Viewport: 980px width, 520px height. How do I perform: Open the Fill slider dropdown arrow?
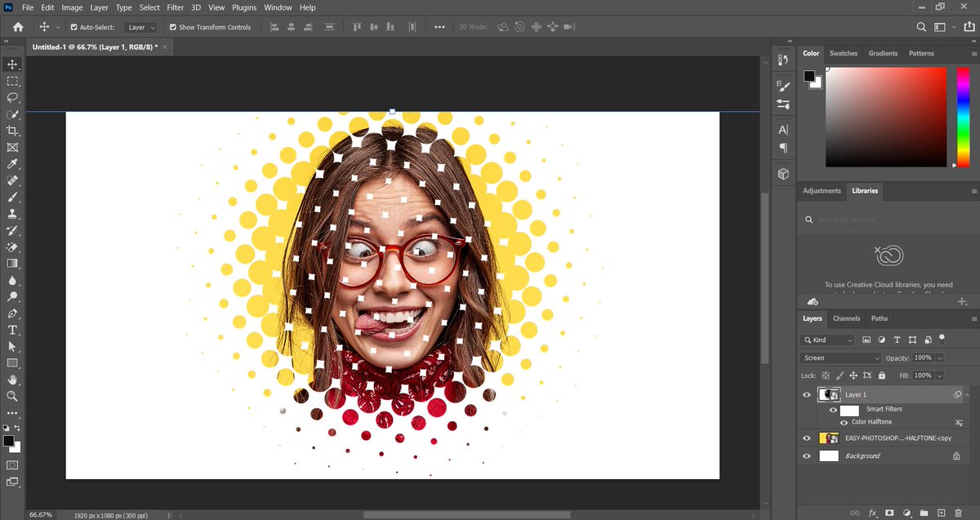pyautogui.click(x=940, y=376)
